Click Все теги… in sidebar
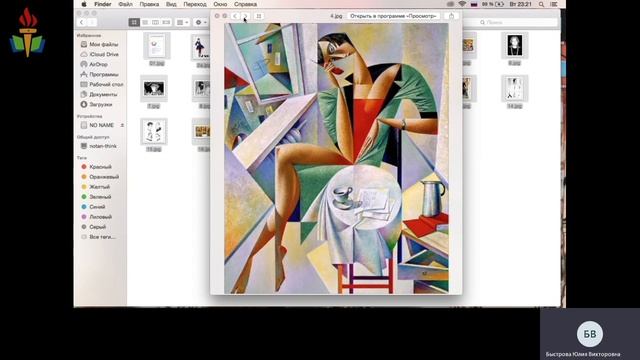The height and width of the screenshot is (360, 640). 98,237
